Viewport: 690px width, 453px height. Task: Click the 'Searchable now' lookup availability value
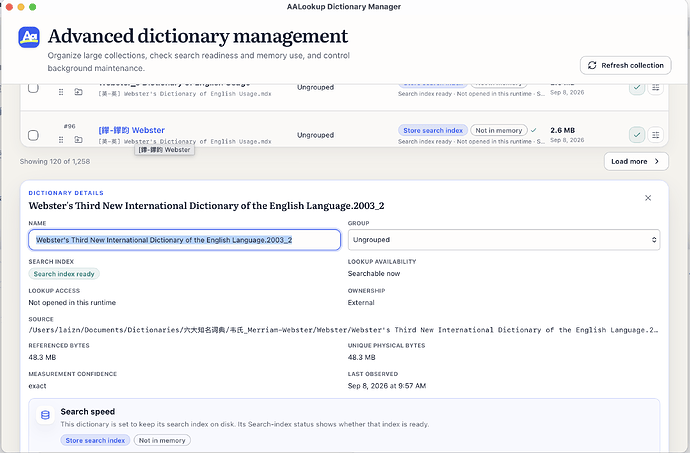click(x=374, y=274)
